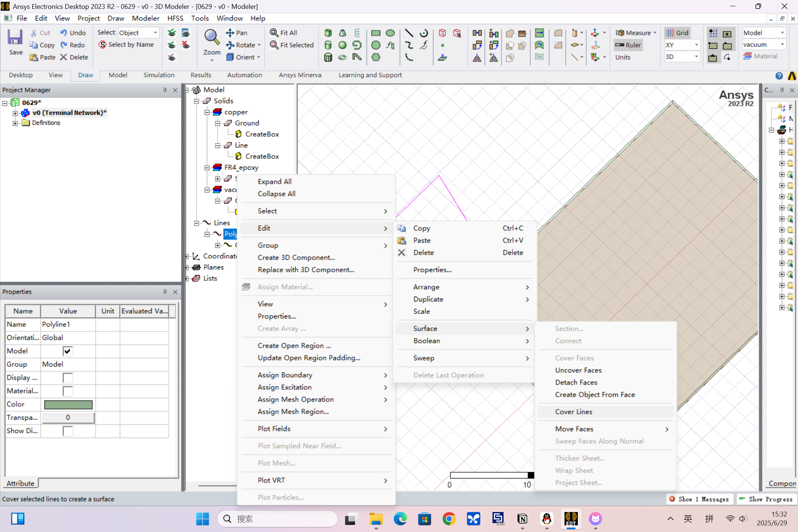The image size is (798, 532).
Task: Pick the Draw Regular Polygon hexagon tool
Action: 376,57
